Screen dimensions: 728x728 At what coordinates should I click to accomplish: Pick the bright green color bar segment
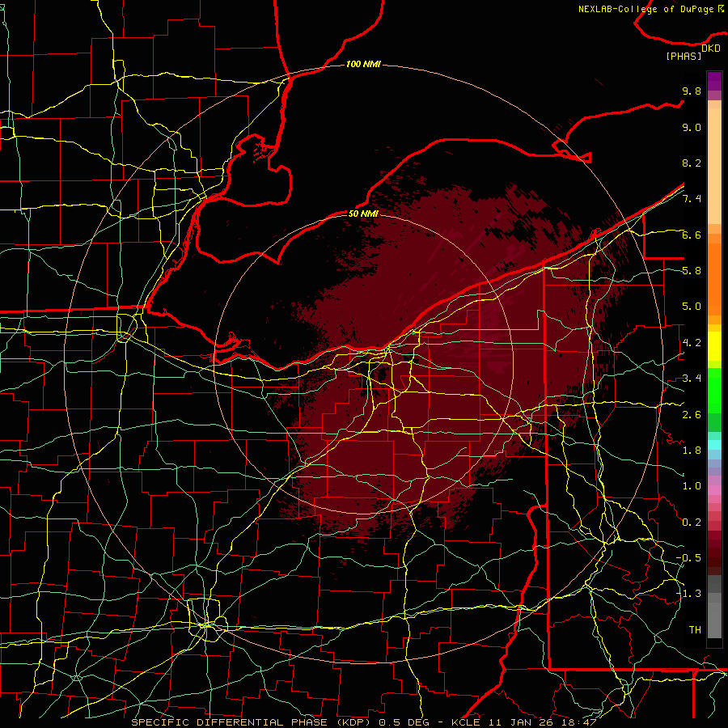pyautogui.click(x=714, y=391)
